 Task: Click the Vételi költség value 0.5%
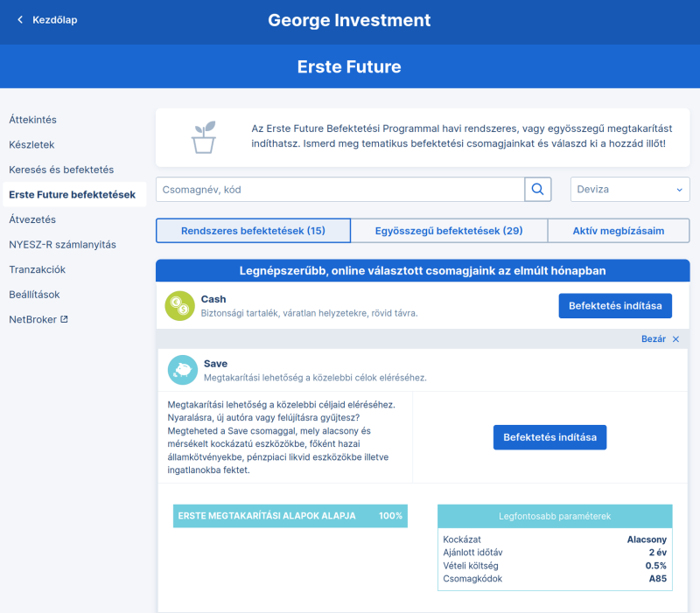pos(655,566)
